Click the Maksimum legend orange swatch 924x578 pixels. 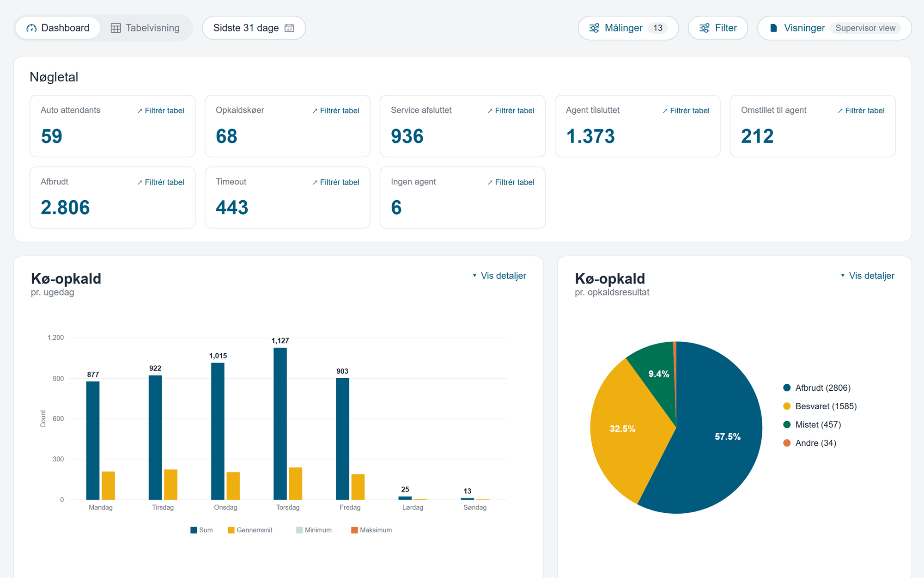click(354, 530)
